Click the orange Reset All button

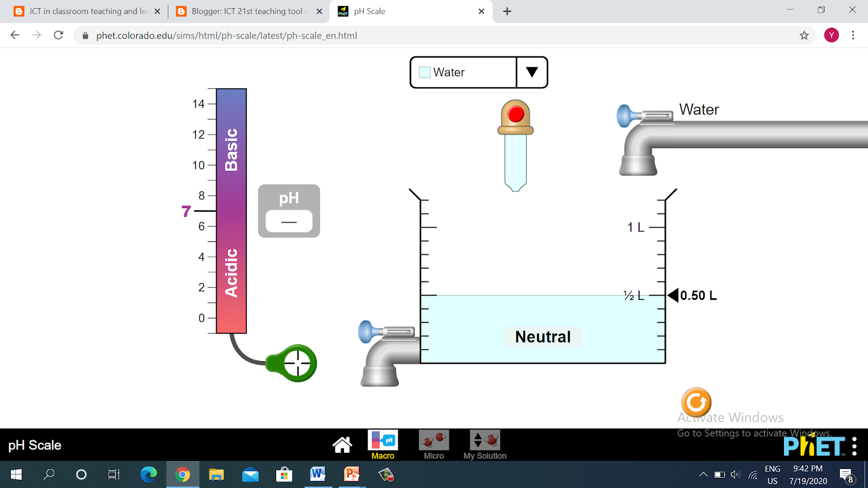click(x=696, y=402)
